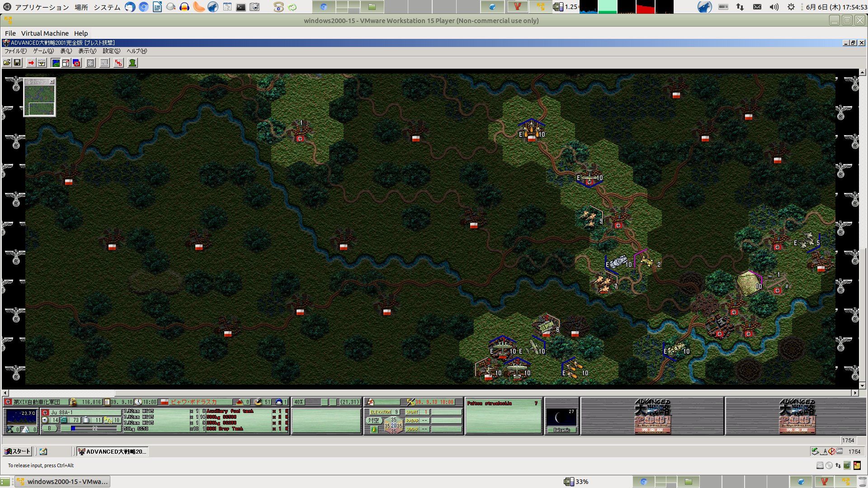Click the grid table toolbar icon
The image size is (868, 488).
point(90,63)
